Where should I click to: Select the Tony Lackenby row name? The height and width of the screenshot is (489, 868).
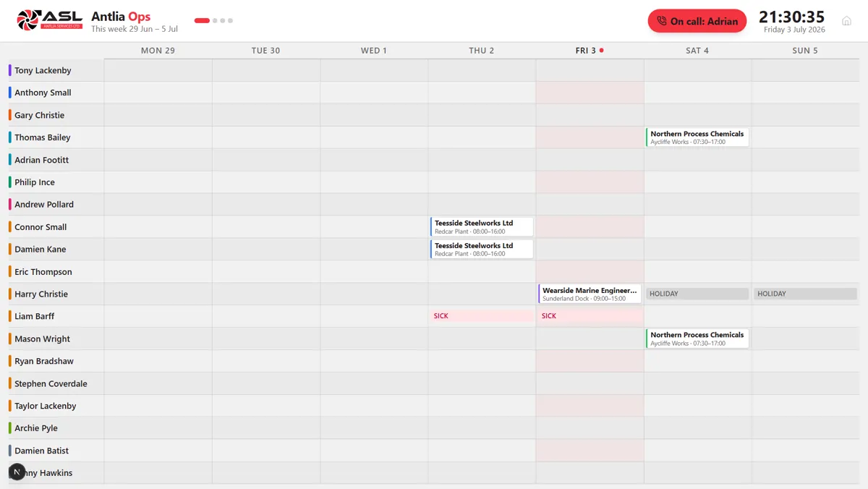(43, 70)
